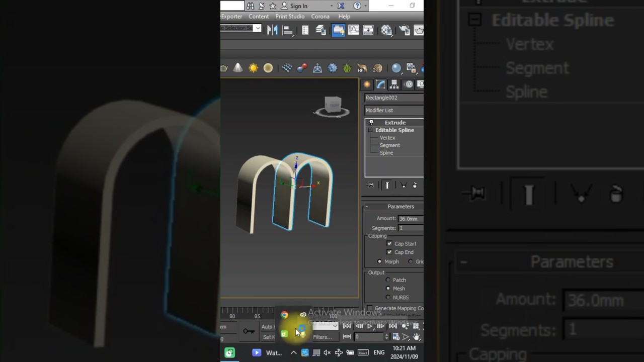
Task: Click the beige sphere icon
Action: tap(268, 68)
